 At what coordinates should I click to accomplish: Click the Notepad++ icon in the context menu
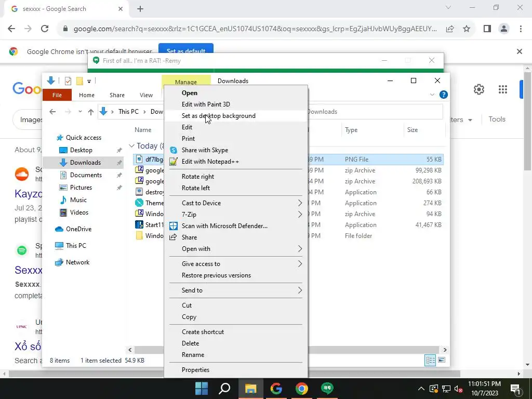click(174, 162)
